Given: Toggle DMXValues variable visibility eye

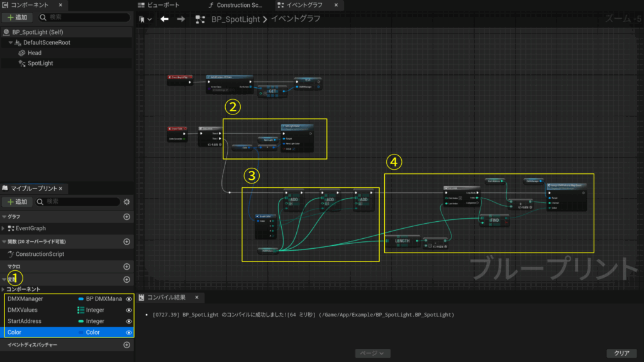Looking at the screenshot, I should [129, 310].
